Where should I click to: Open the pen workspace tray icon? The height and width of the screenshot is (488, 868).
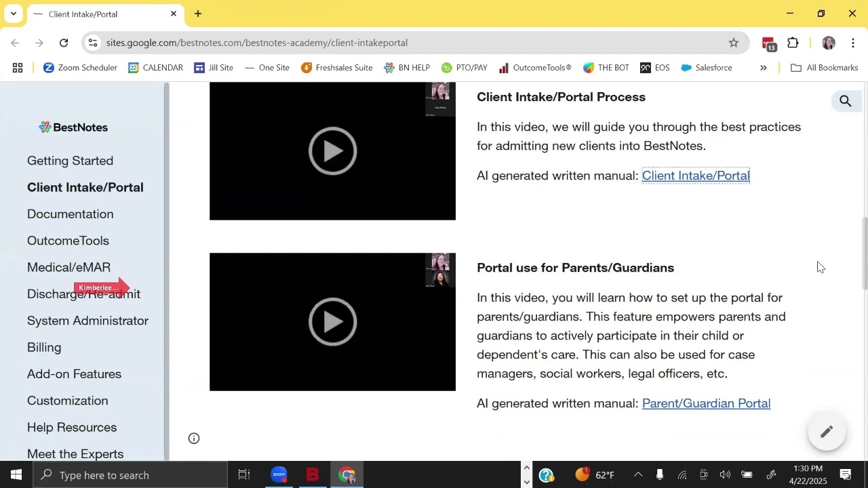(x=771, y=475)
